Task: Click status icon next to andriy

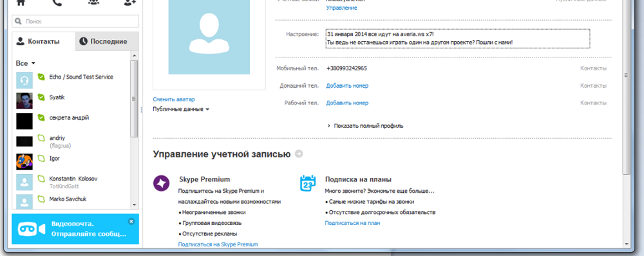Action: point(41,138)
